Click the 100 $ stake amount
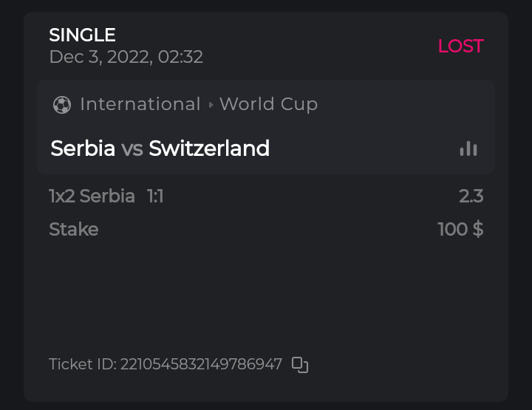532x410 pixels. pos(460,229)
